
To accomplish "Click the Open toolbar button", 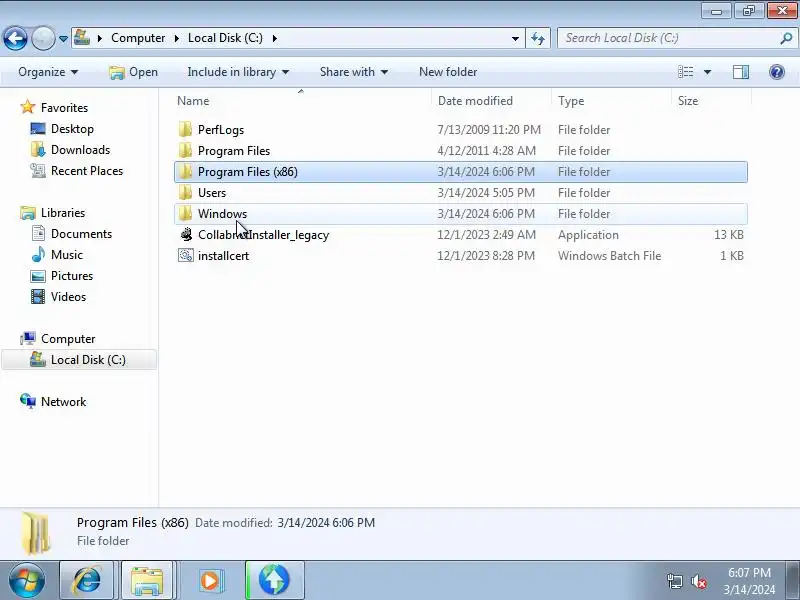I will (134, 72).
